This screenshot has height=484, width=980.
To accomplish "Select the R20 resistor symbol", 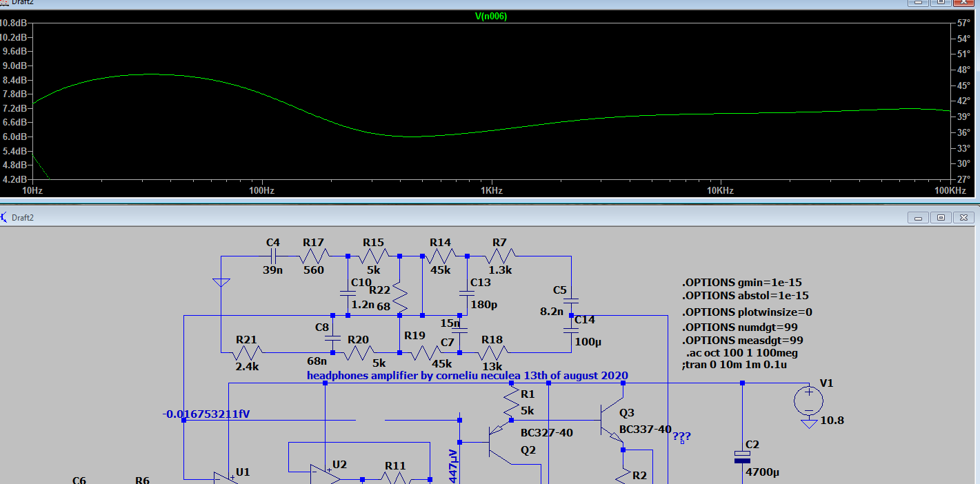I will (x=359, y=353).
